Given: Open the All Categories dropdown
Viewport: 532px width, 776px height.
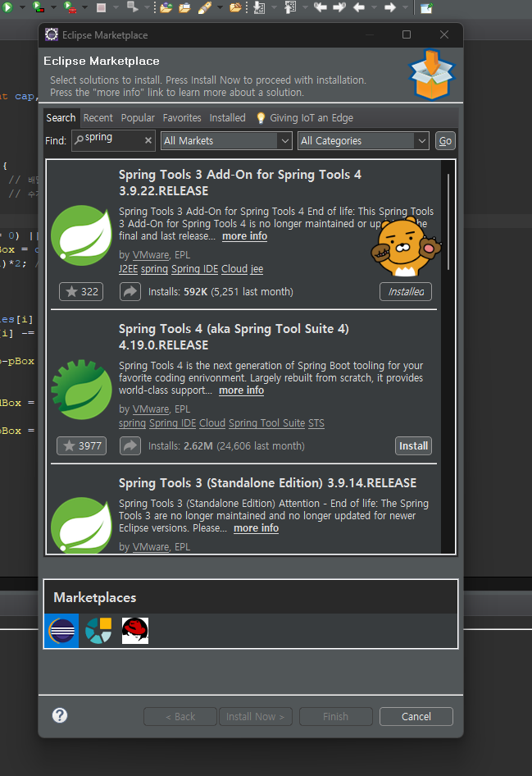Looking at the screenshot, I should point(363,140).
